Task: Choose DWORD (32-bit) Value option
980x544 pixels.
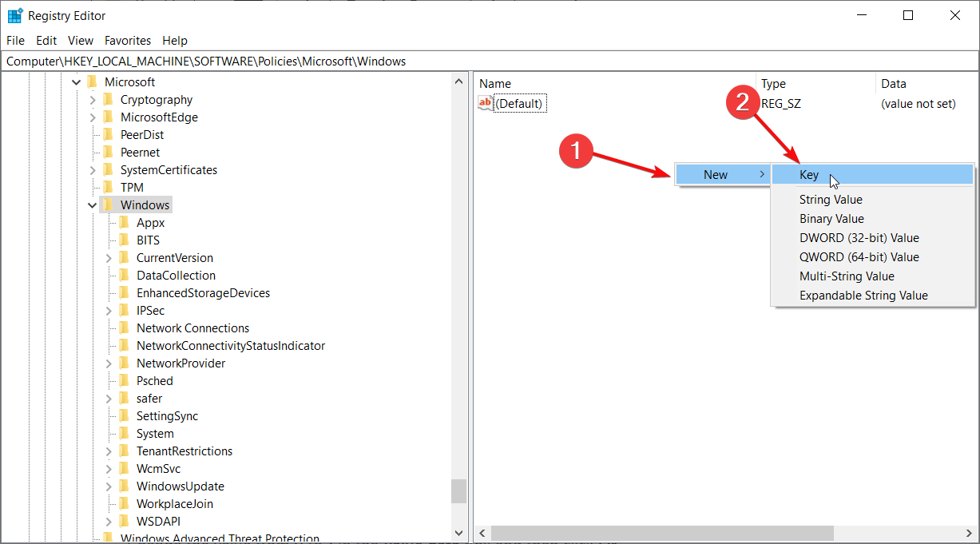Action: tap(872, 238)
